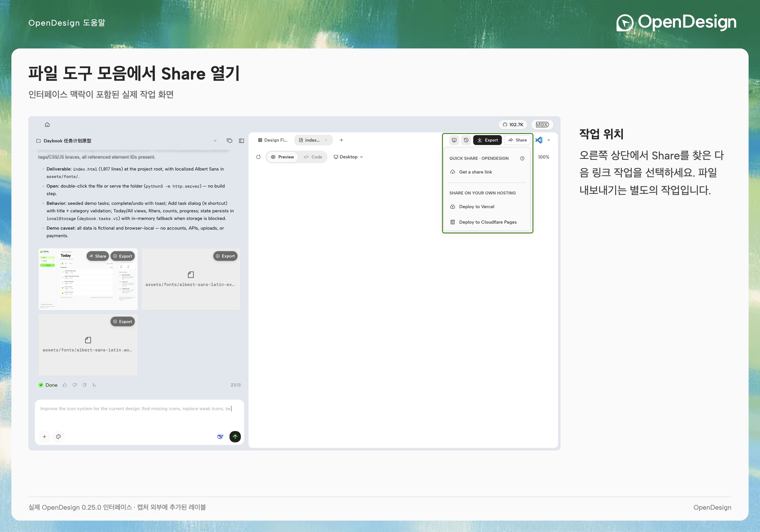This screenshot has width=760, height=532.
Task: Choose Deploy to Cloudflare Pages
Action: coord(487,222)
